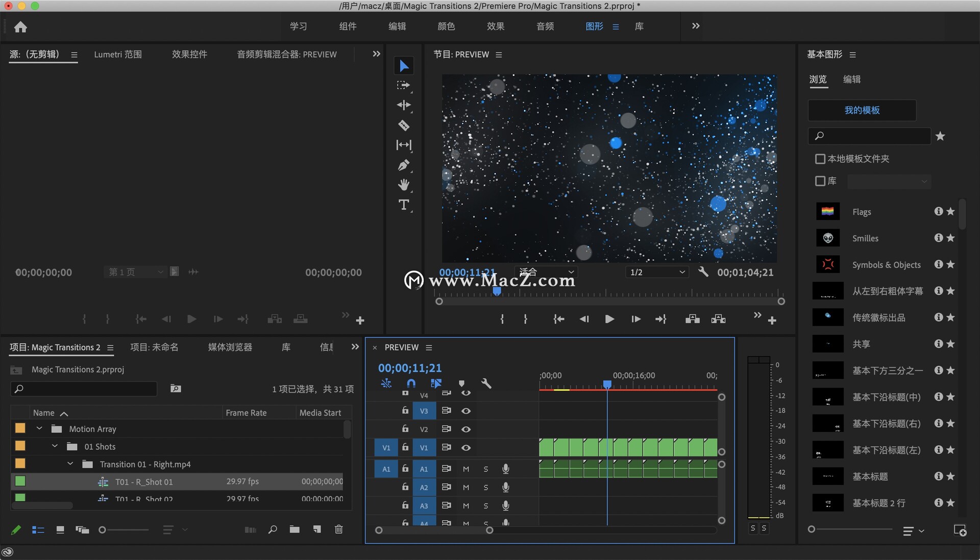Open the 编辑 tab in Essential Graphics

click(x=851, y=79)
